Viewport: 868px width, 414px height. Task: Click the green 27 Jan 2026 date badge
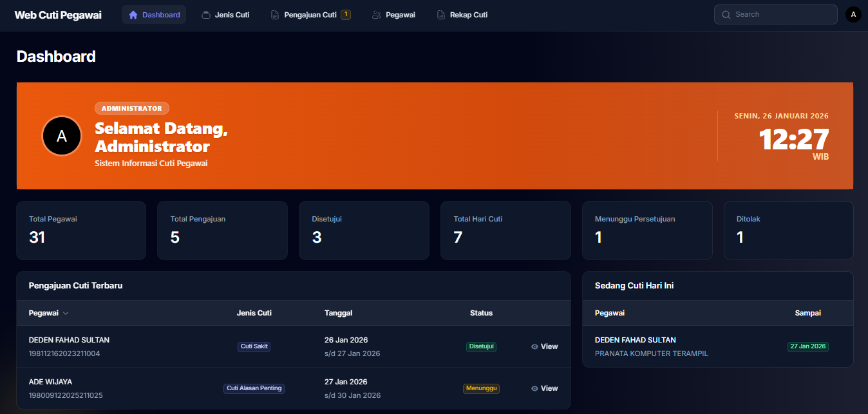coord(807,346)
